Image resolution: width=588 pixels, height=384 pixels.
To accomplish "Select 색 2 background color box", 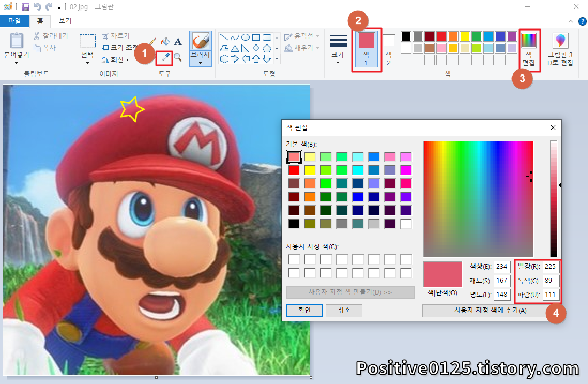I will coord(388,49).
